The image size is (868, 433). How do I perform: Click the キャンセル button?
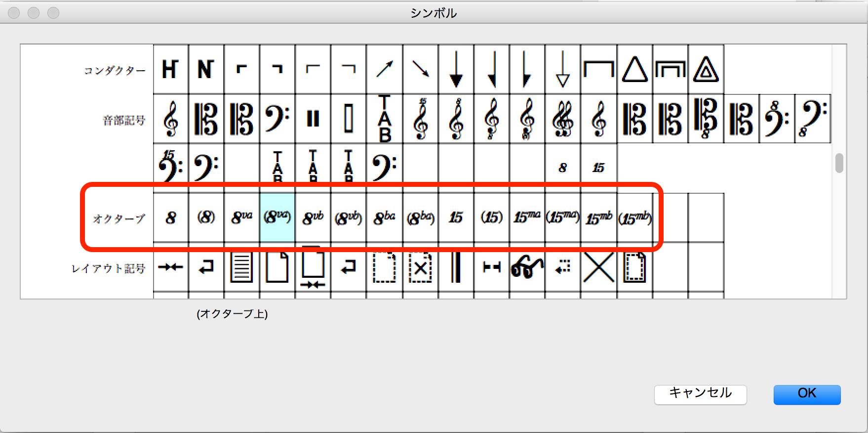(700, 394)
